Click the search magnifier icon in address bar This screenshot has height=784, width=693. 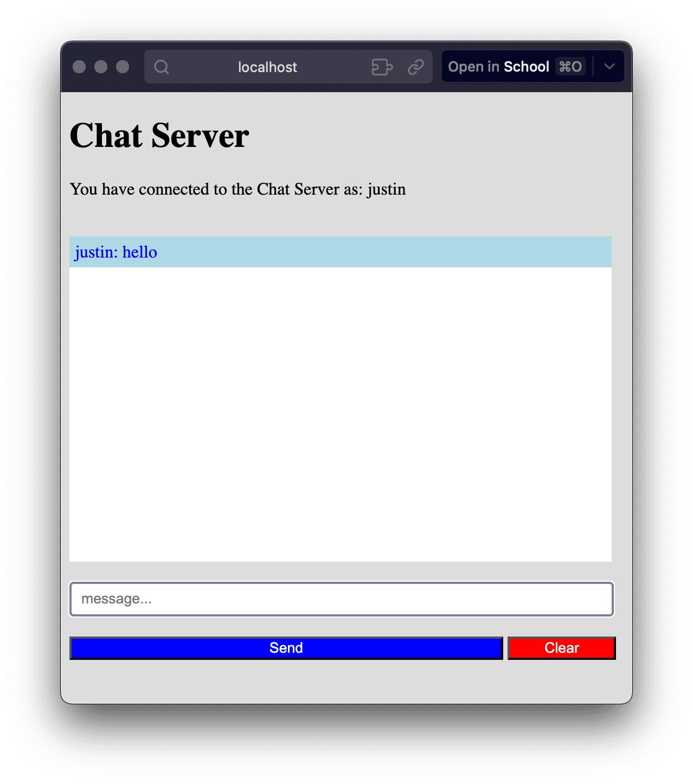point(162,67)
